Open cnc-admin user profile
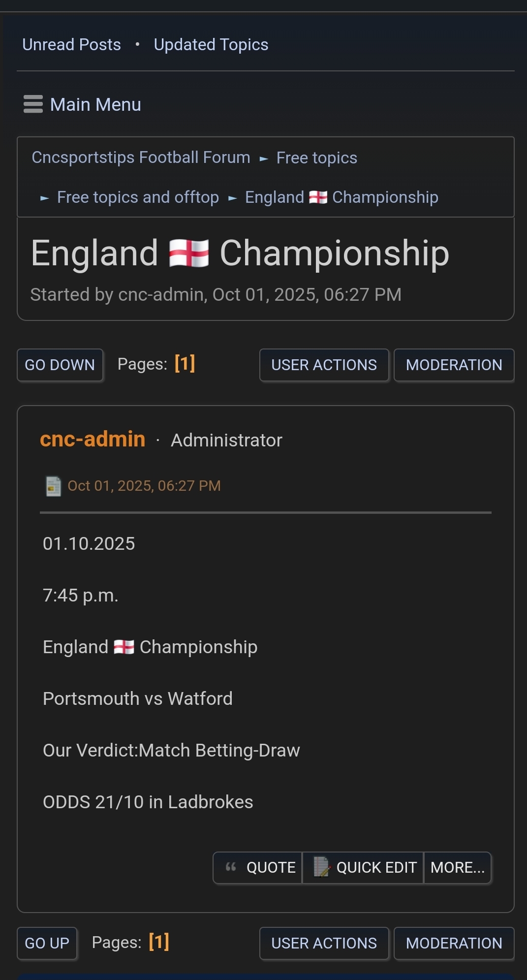 (93, 439)
